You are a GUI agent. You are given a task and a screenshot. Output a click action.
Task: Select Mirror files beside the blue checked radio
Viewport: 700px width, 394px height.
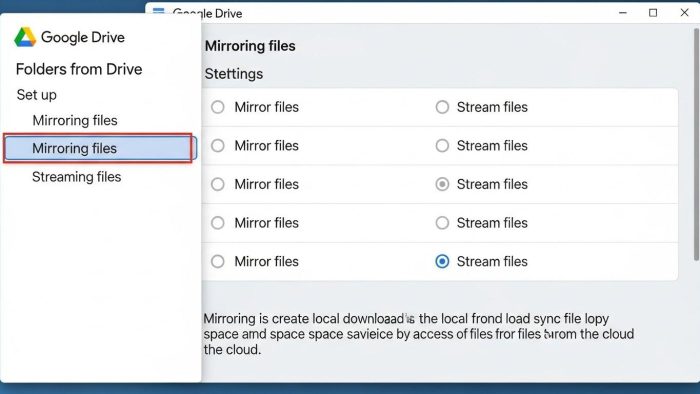pos(218,261)
